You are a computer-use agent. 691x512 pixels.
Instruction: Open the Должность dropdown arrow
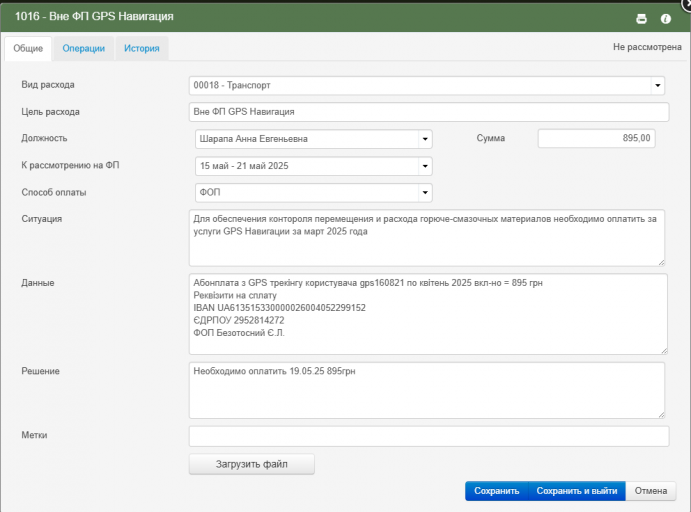click(x=425, y=139)
